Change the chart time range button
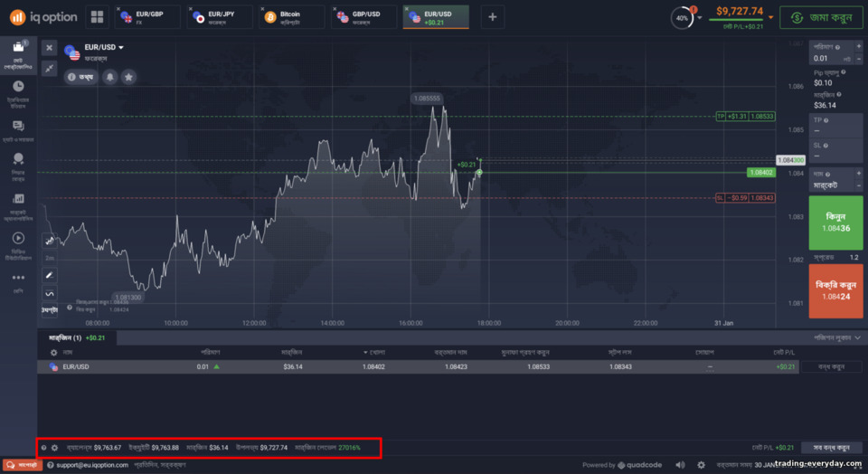This screenshot has width=868, height=474. coord(49,310)
